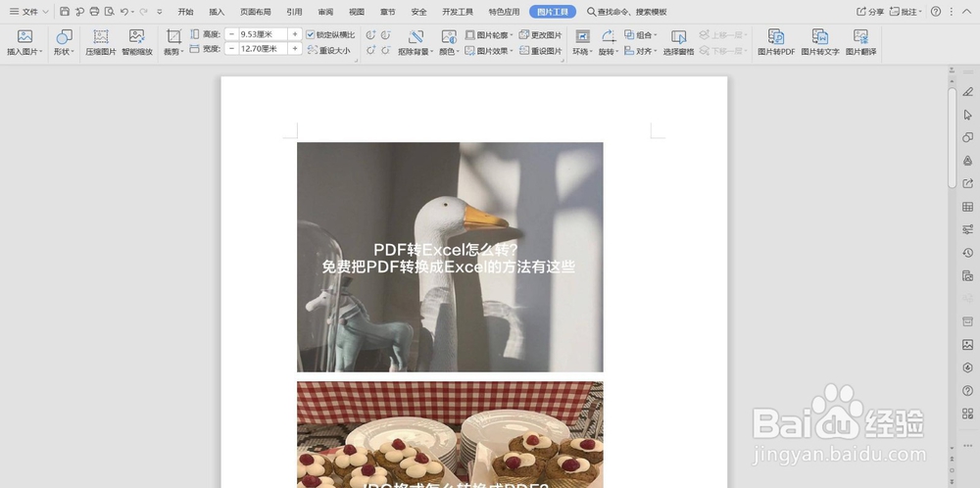980x488 pixels.
Task: Click Picture Translate (图片翻译)
Action: (x=861, y=42)
